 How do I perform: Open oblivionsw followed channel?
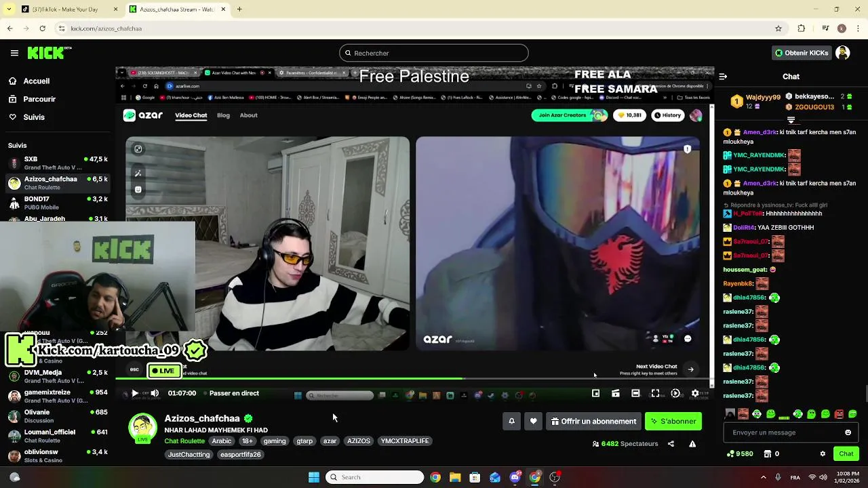[x=58, y=455]
